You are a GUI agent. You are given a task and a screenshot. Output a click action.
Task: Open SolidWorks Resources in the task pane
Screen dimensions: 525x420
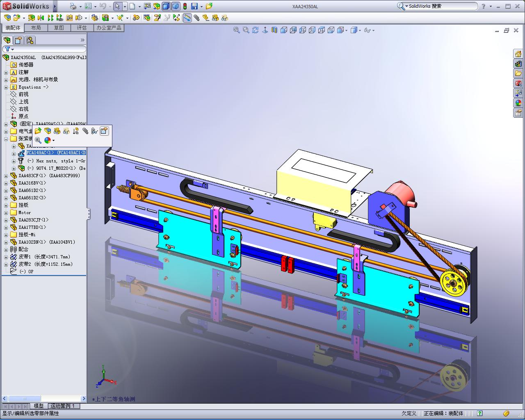coord(518,54)
